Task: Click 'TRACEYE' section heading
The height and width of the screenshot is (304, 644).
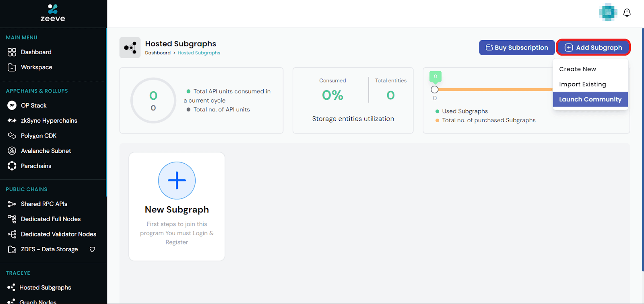Action: tap(18, 273)
